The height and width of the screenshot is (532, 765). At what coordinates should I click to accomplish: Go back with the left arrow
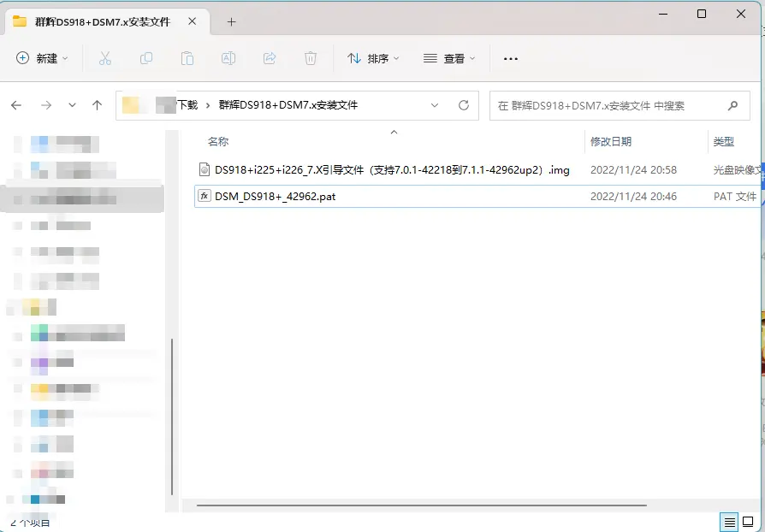pyautogui.click(x=16, y=105)
